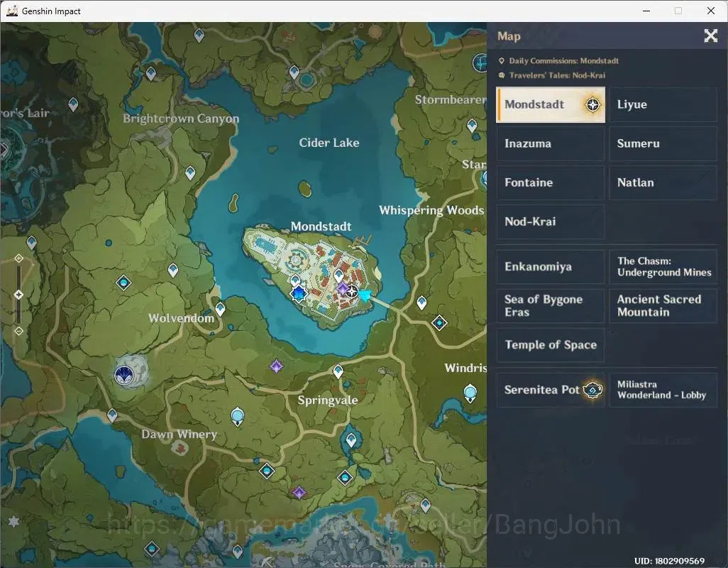728x568 pixels.
Task: Click the waypoint on the island north of Cider Lake
Action: 294,72
